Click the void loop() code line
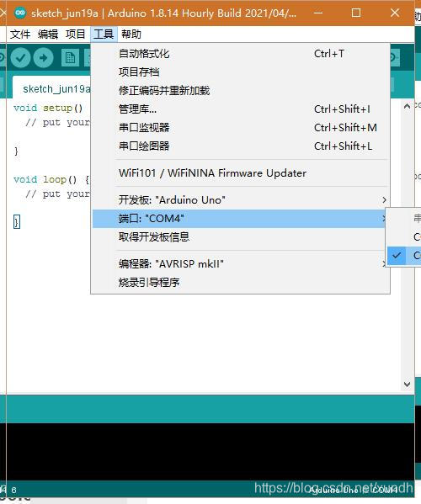Viewport: 421px width, 504px height. tap(51, 179)
